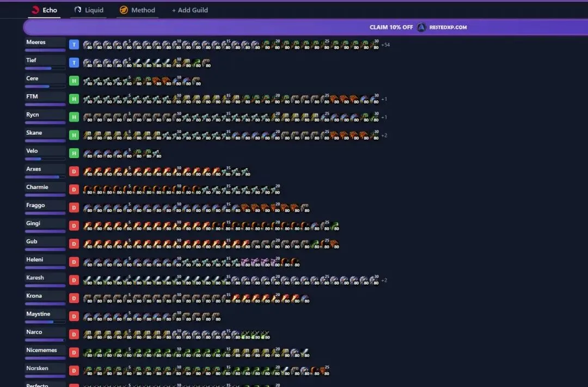Click the last dungeon icon in Cere's row
The height and width of the screenshot is (387, 588).
click(196, 81)
